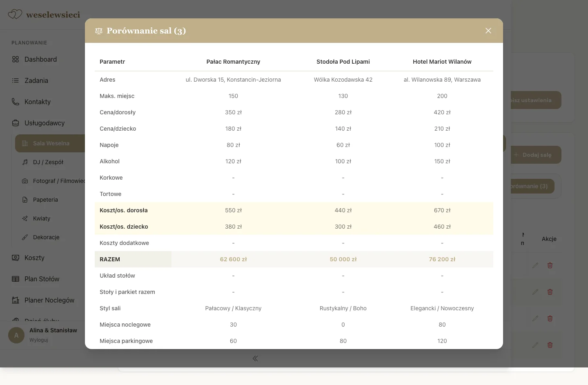Image resolution: width=588 pixels, height=385 pixels.
Task: Click the Planer Noclegów building icon
Action: point(16,300)
